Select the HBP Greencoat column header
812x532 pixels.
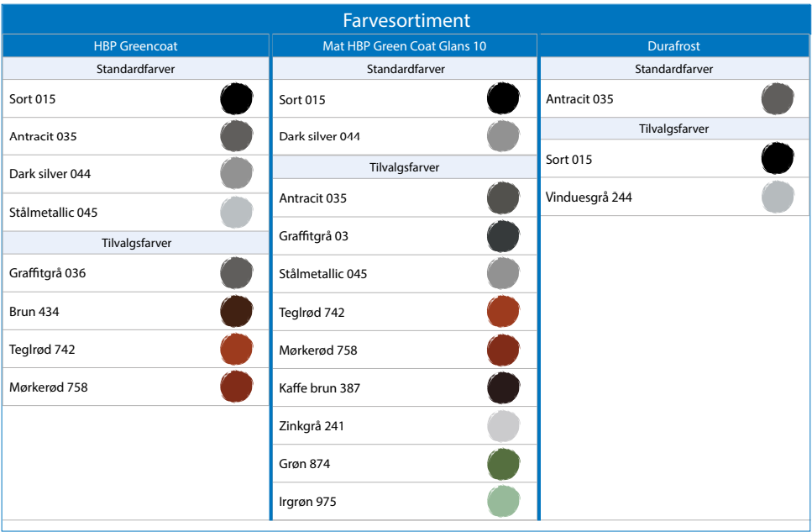[136, 45]
